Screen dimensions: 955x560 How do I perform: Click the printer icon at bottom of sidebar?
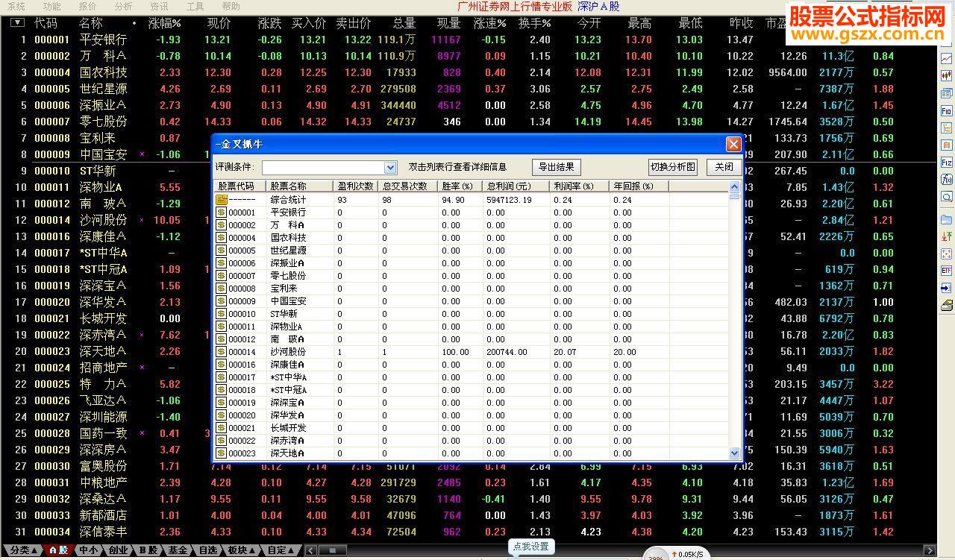coord(946,305)
